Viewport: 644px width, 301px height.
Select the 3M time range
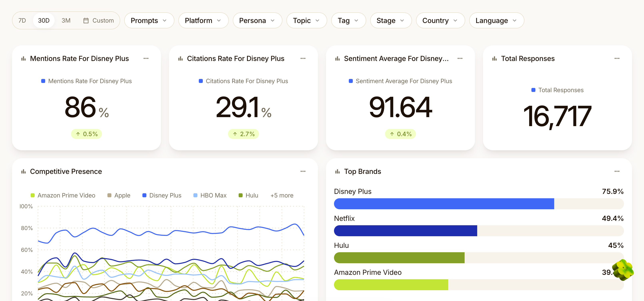tap(66, 20)
